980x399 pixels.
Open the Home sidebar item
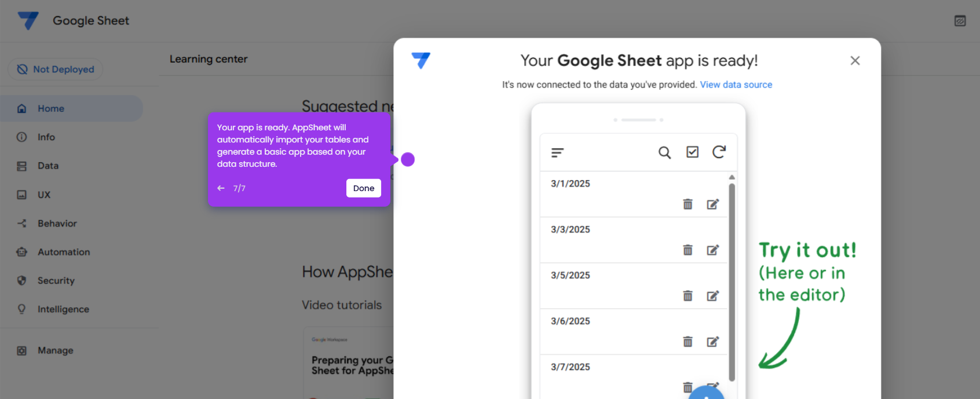click(x=71, y=108)
